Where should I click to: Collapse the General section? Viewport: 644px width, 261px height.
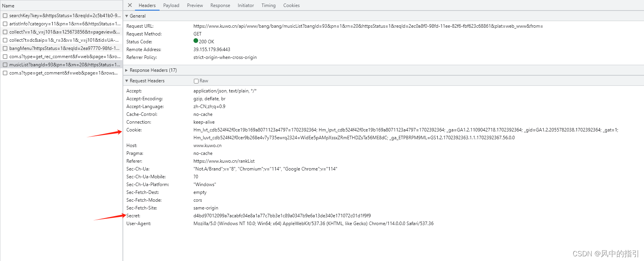(127, 16)
